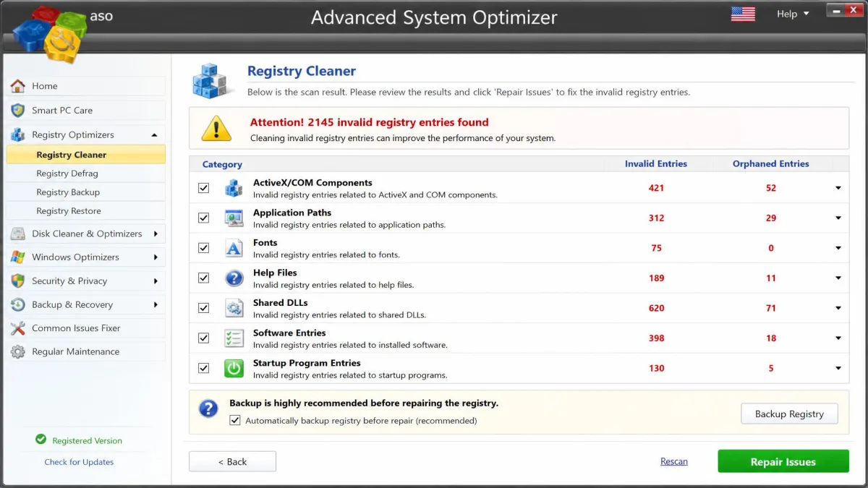Image resolution: width=868 pixels, height=488 pixels.
Task: Go to Registry Restore
Action: (86, 211)
